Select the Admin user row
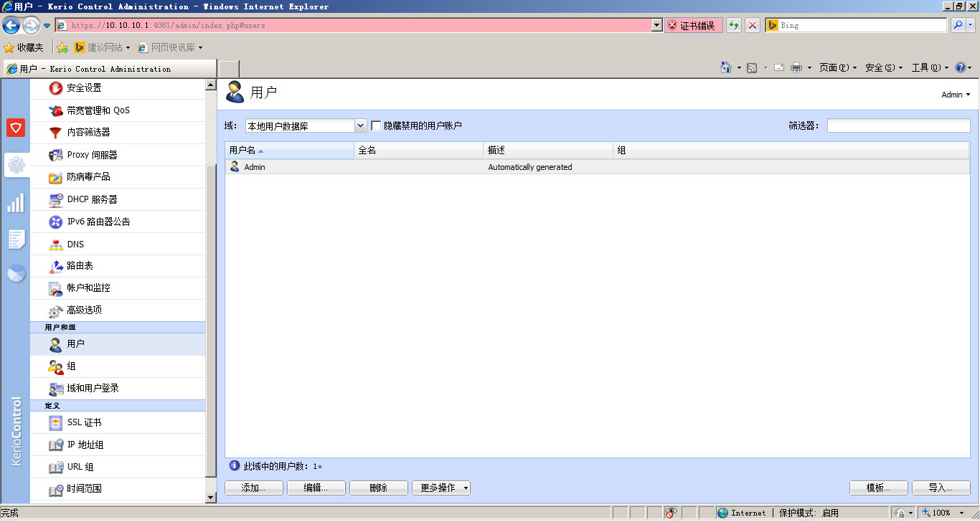Screen dimensions: 980x522 [597, 167]
